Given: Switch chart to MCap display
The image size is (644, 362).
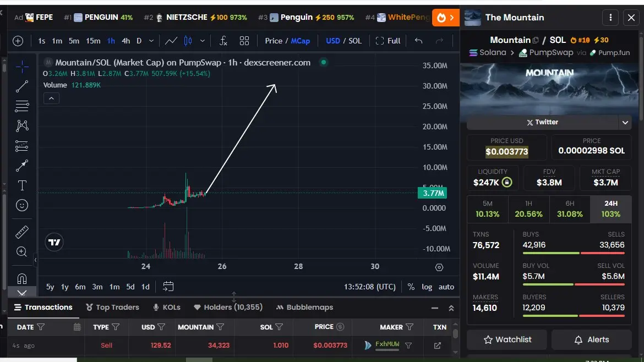Looking at the screenshot, I should coord(300,41).
